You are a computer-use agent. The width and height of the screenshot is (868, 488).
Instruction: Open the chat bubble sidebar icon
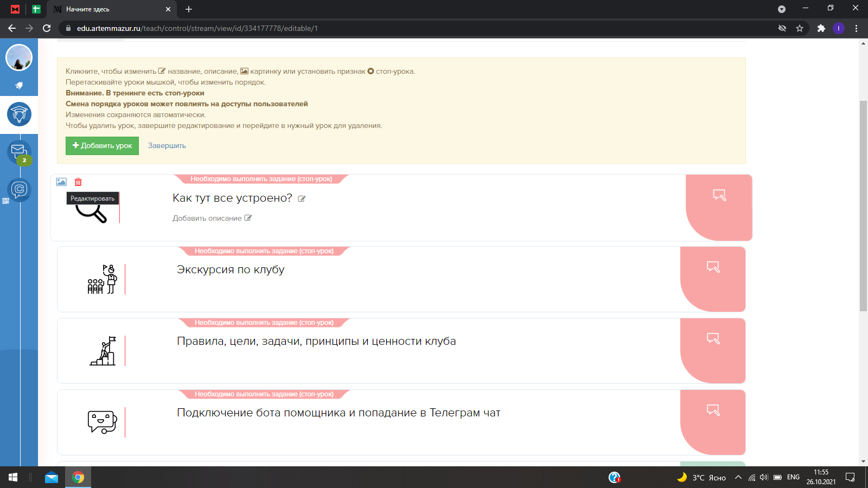pos(19,189)
